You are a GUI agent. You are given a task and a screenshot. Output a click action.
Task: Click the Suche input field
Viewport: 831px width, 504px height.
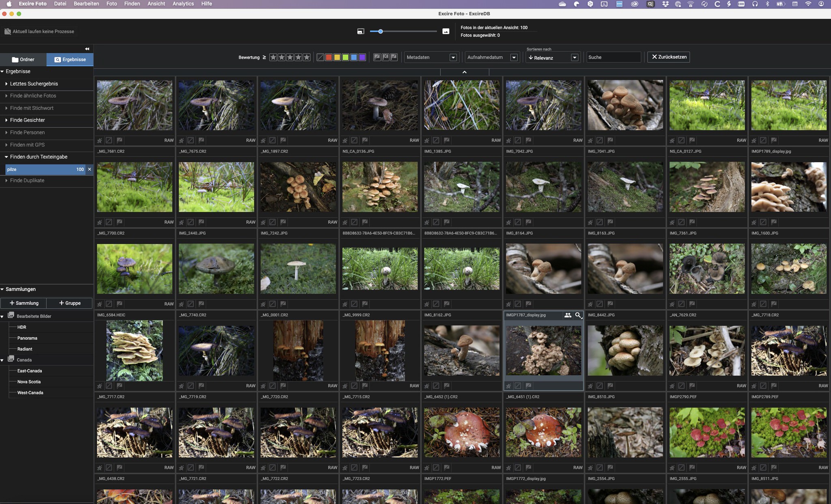pos(614,57)
